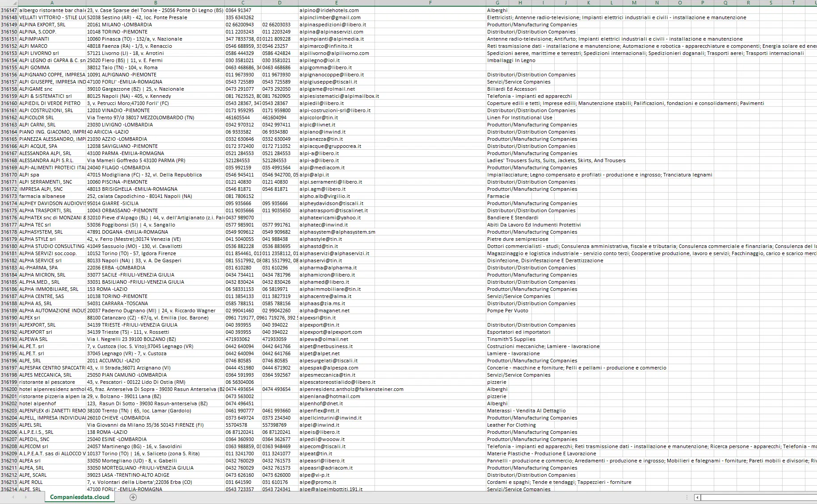
Task: Add a new sheet with the plus button
Action: pyautogui.click(x=133, y=497)
